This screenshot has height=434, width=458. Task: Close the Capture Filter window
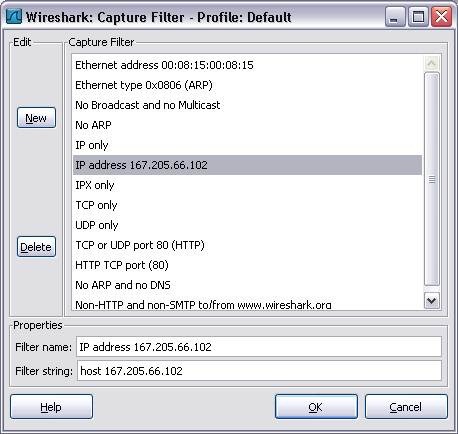[441, 17]
